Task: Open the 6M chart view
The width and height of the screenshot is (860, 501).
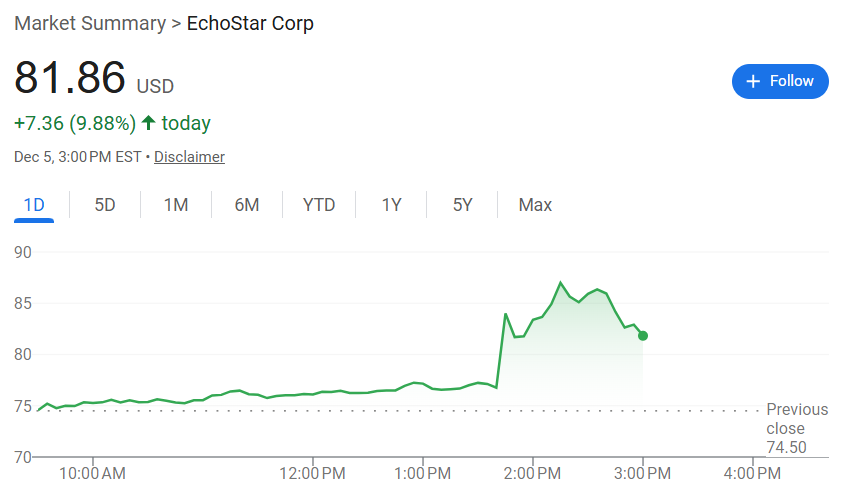Action: (x=247, y=205)
